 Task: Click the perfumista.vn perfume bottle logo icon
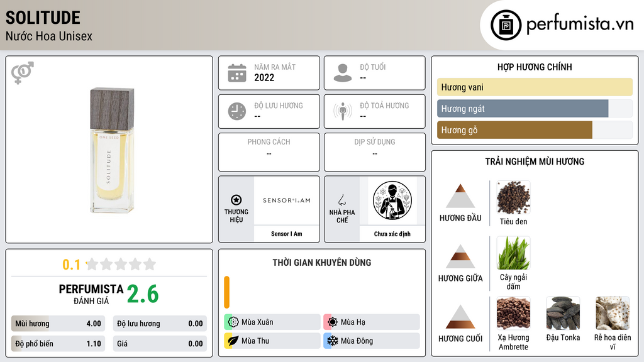click(x=506, y=25)
